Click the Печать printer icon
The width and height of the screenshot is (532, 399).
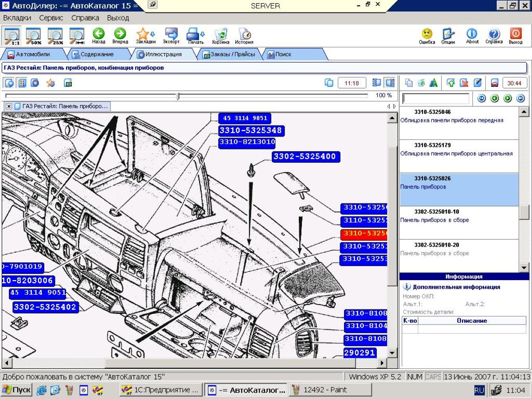coord(195,36)
